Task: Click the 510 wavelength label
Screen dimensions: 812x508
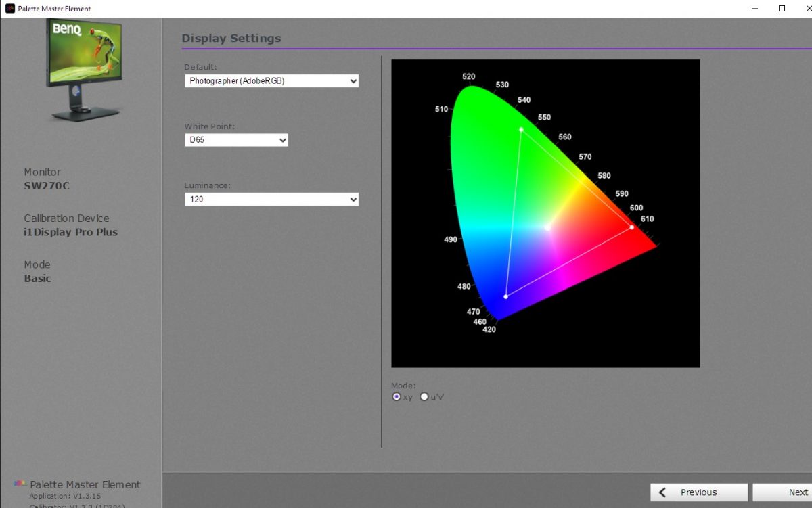Action: point(442,109)
